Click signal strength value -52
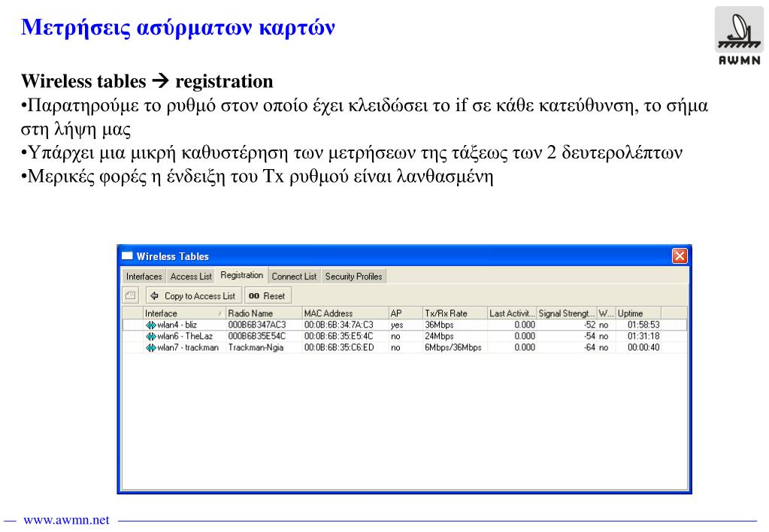The height and width of the screenshot is (532, 769). [x=589, y=325]
